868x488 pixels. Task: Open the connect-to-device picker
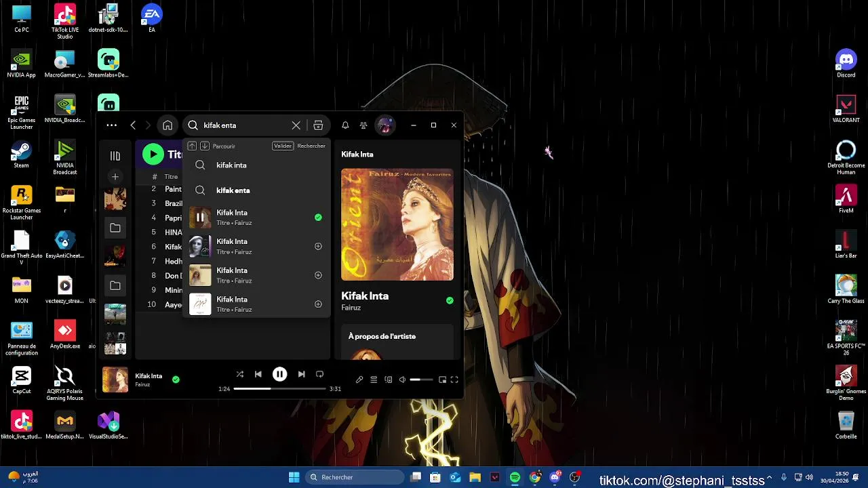[x=389, y=380]
